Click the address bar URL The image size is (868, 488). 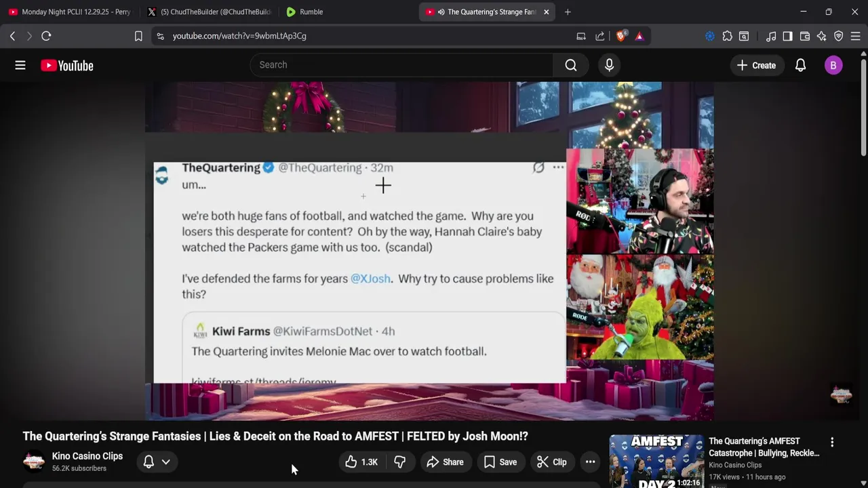239,36
